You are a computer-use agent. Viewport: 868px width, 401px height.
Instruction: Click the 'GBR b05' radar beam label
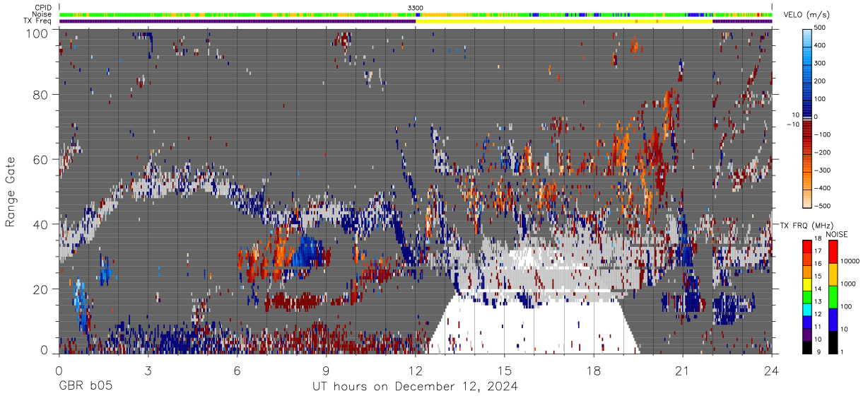click(x=85, y=386)
